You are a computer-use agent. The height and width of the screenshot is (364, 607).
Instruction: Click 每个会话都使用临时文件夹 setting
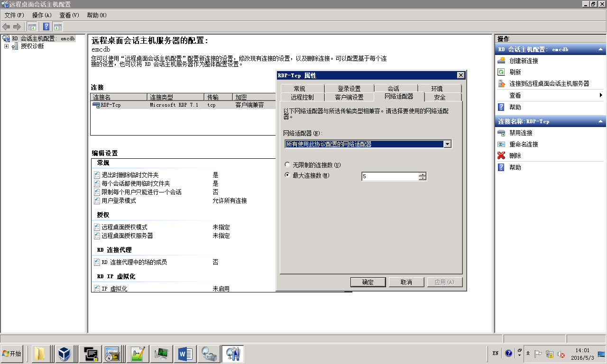click(136, 183)
